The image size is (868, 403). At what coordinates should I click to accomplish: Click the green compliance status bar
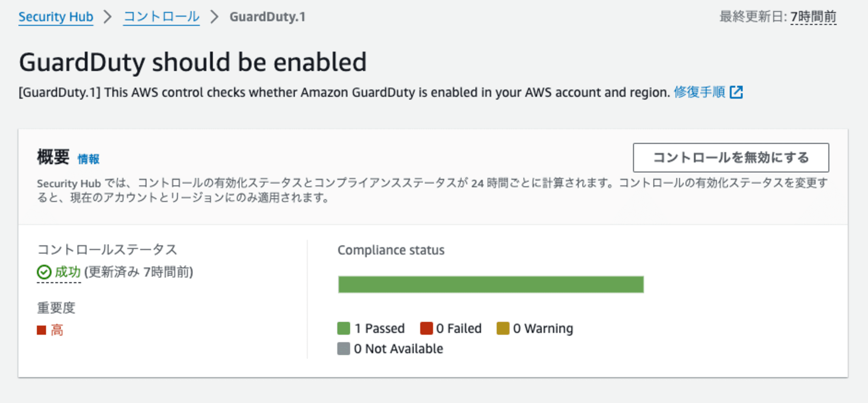491,284
